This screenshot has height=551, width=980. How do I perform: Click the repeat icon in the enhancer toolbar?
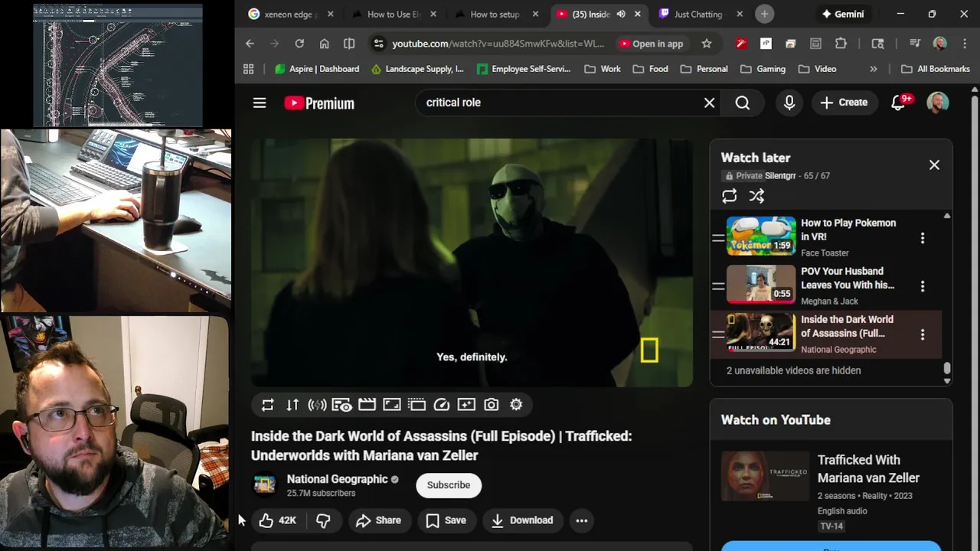coord(267,405)
